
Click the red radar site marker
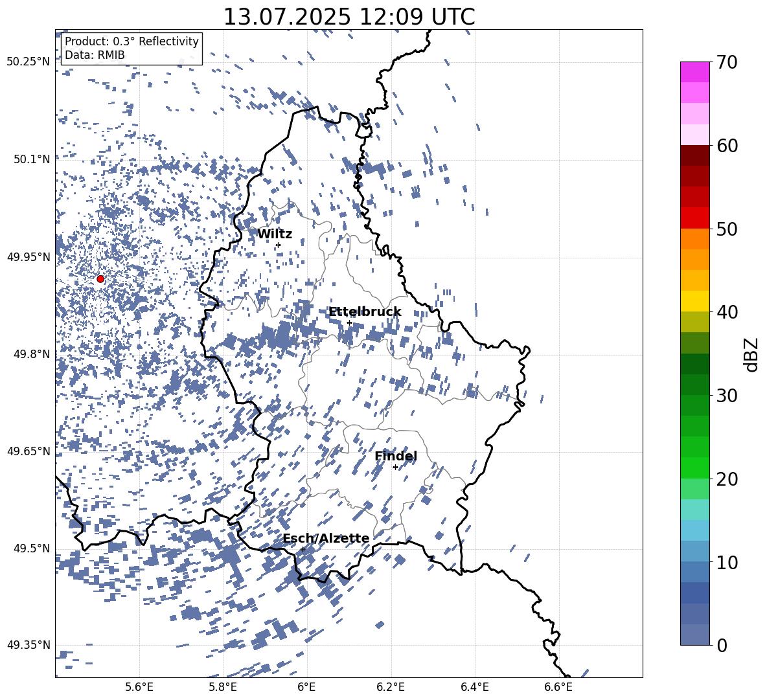pyautogui.click(x=100, y=279)
